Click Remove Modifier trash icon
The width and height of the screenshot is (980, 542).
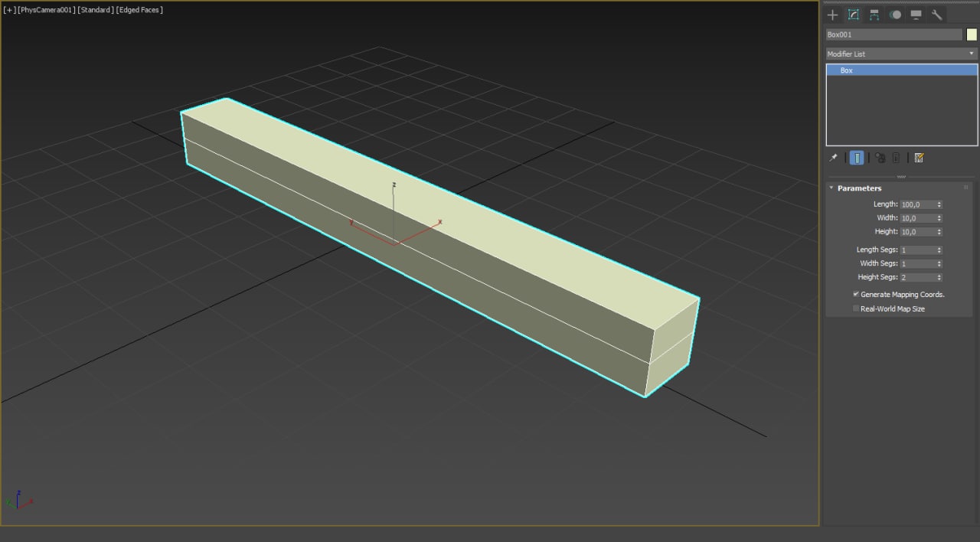tap(897, 158)
